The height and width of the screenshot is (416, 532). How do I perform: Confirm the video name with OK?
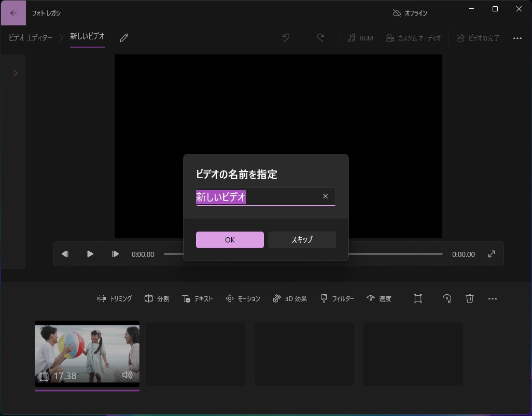(230, 239)
